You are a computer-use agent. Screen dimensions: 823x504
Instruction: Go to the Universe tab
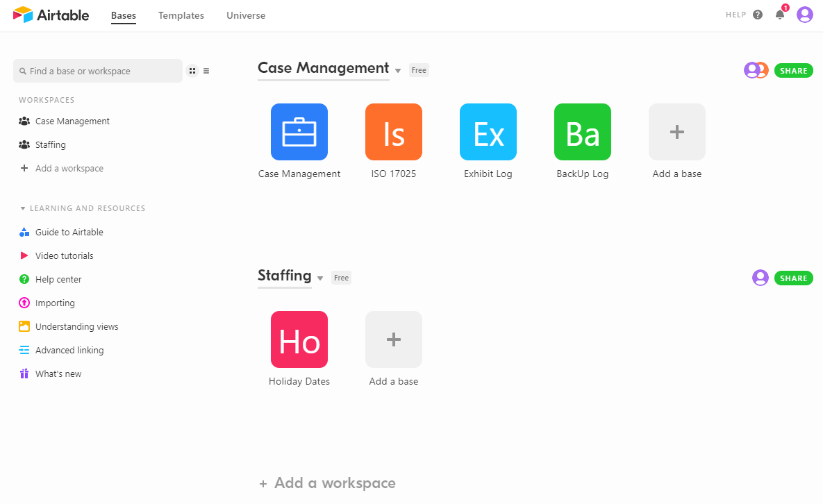tap(246, 16)
